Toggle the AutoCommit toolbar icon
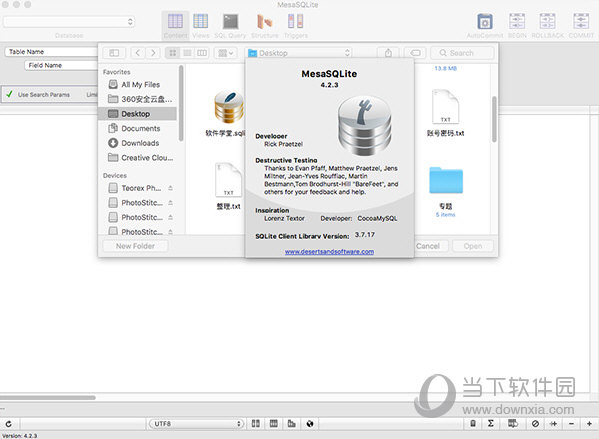599x439 pixels. 485,25
